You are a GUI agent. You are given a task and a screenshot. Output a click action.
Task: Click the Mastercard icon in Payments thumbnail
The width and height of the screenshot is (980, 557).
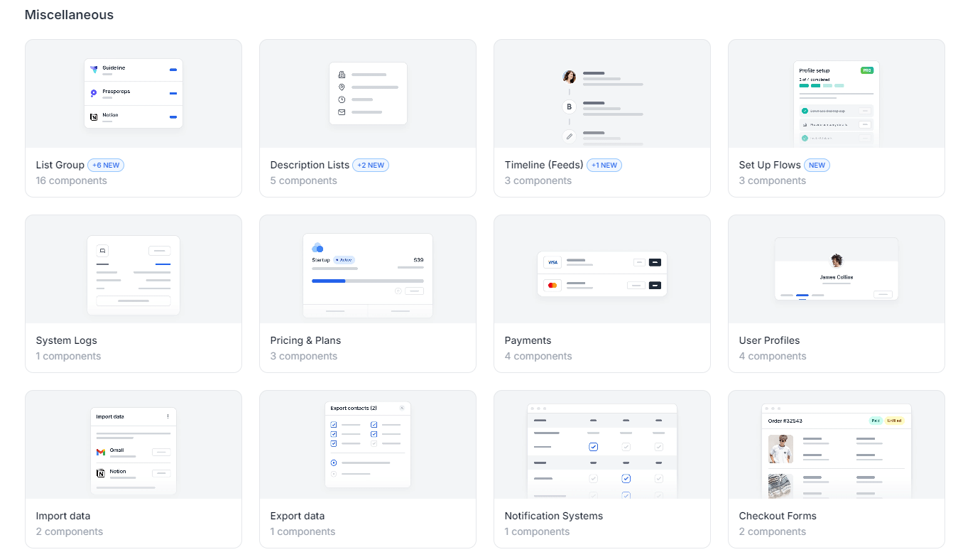tap(554, 286)
